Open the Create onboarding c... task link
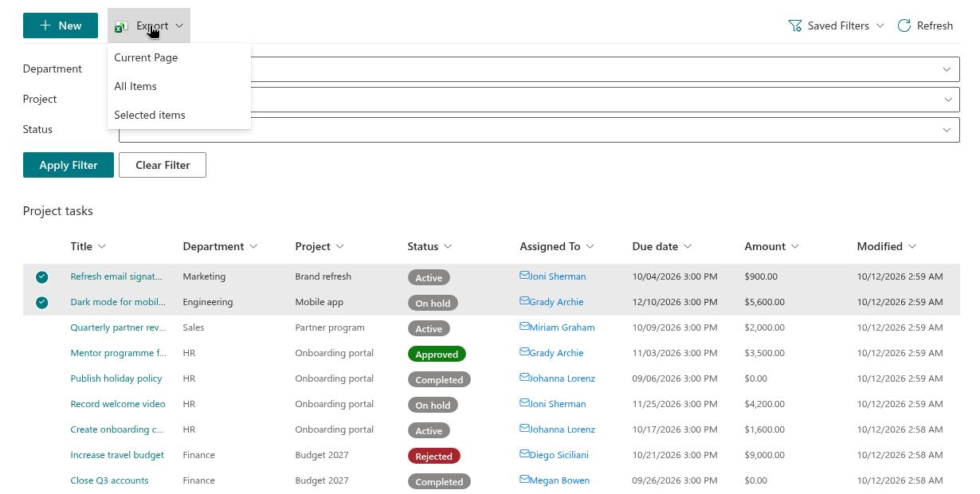The image size is (980, 494). pyautogui.click(x=116, y=429)
